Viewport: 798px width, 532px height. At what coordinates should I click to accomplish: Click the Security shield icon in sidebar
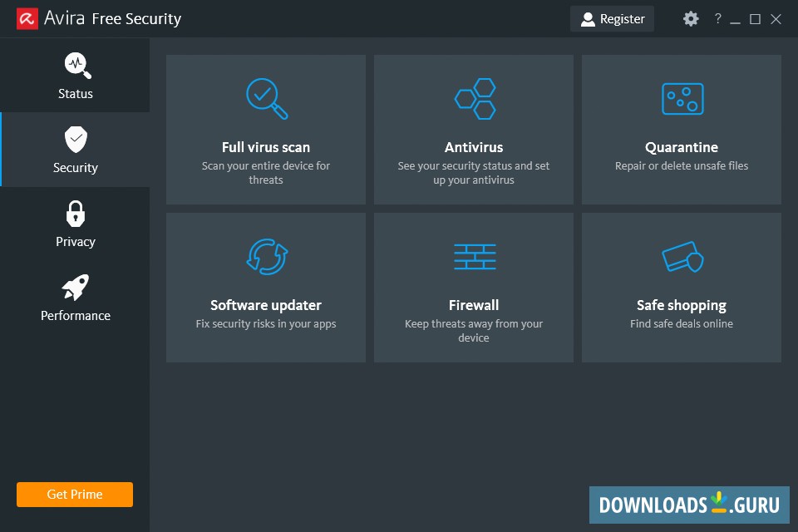click(75, 139)
